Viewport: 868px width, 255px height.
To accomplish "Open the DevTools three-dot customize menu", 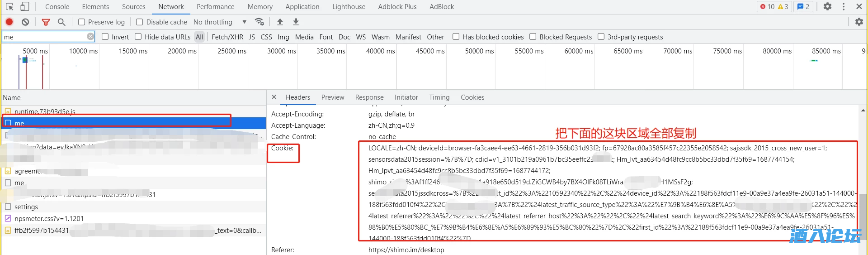I will (844, 7).
